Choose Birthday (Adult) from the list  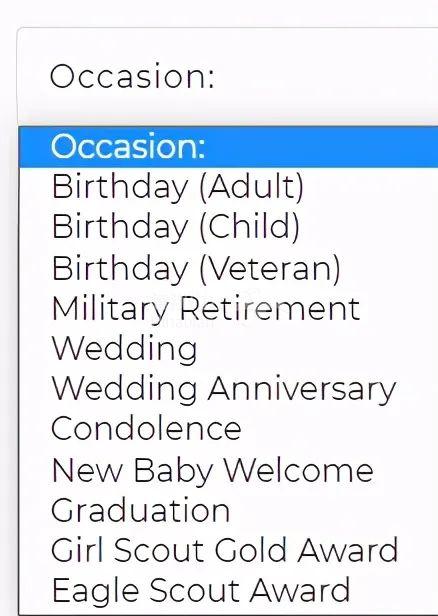[229, 187]
